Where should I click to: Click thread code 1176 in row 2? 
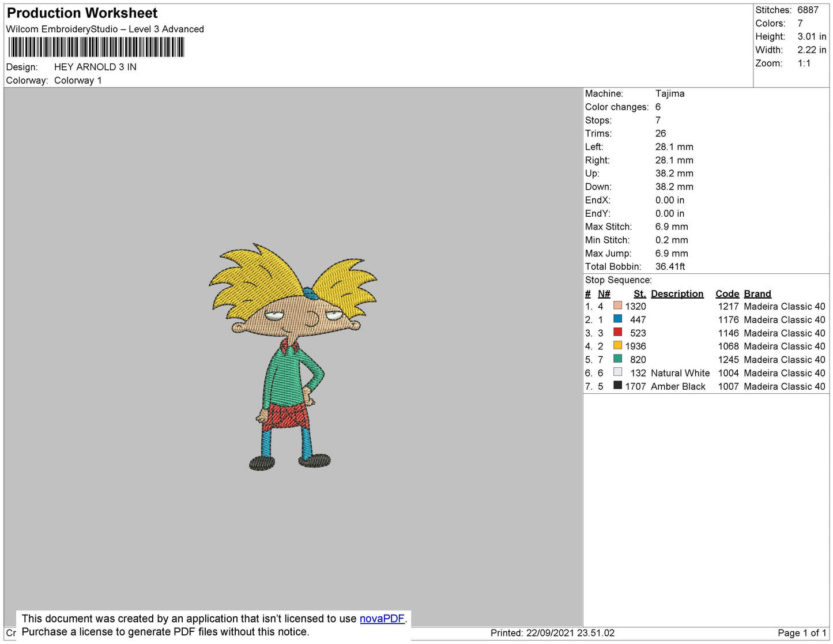tap(728, 319)
